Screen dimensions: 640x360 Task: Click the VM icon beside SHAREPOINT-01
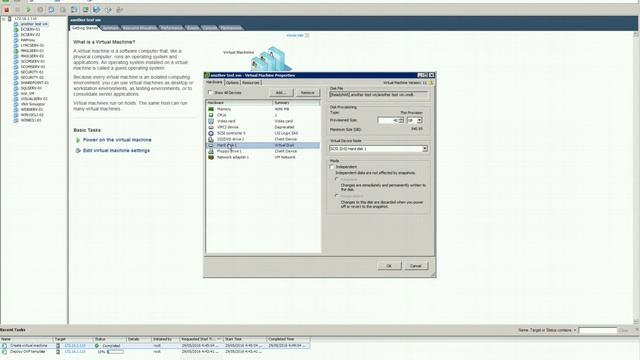point(16,82)
